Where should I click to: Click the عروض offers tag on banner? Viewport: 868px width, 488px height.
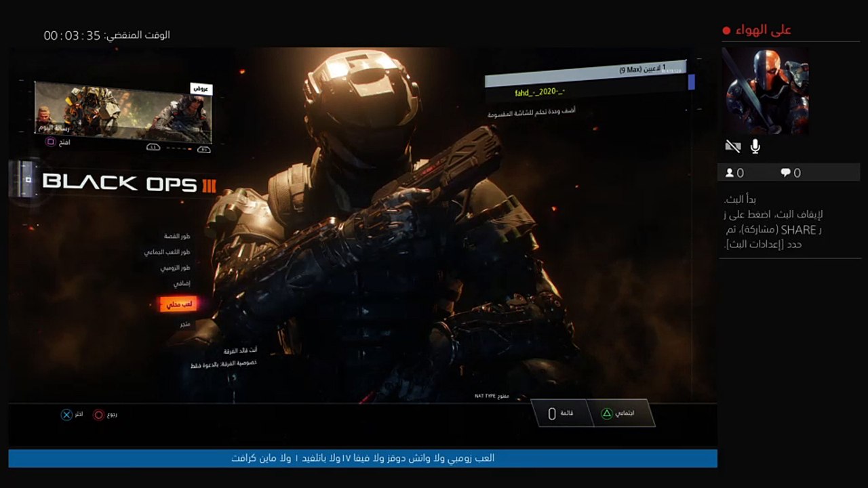[x=201, y=89]
